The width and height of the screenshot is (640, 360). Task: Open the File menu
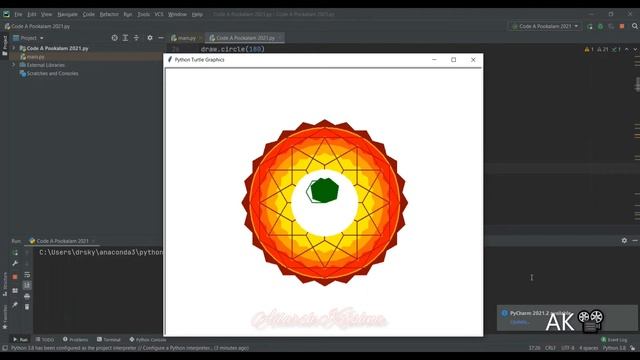18,14
